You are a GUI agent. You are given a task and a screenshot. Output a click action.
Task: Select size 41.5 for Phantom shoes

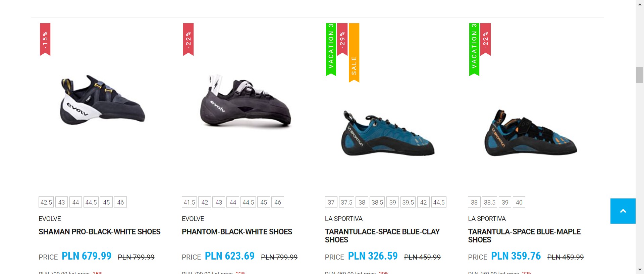189,202
